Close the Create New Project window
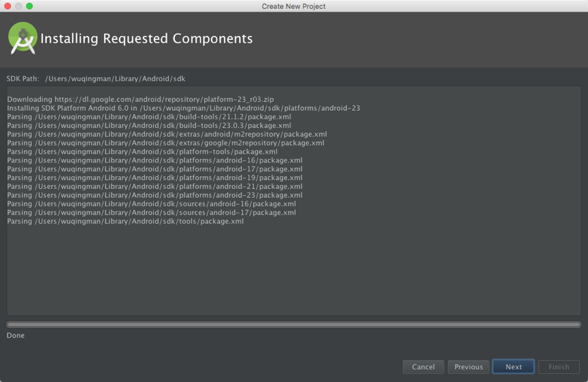This screenshot has width=588, height=382. tap(8, 6)
